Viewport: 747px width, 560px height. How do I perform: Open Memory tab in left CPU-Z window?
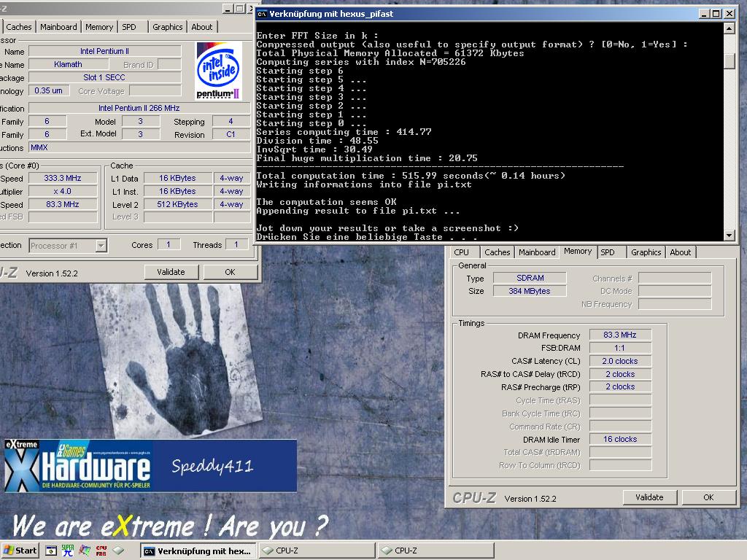tap(99, 27)
